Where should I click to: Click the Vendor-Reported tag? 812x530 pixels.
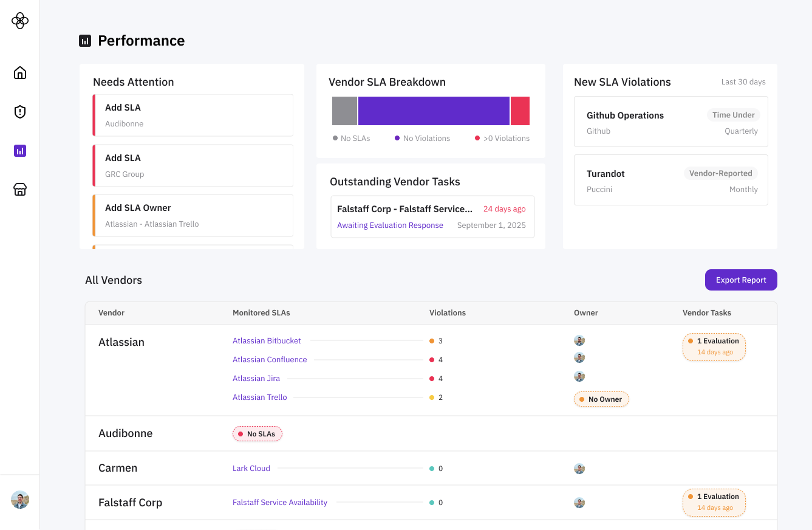(721, 173)
